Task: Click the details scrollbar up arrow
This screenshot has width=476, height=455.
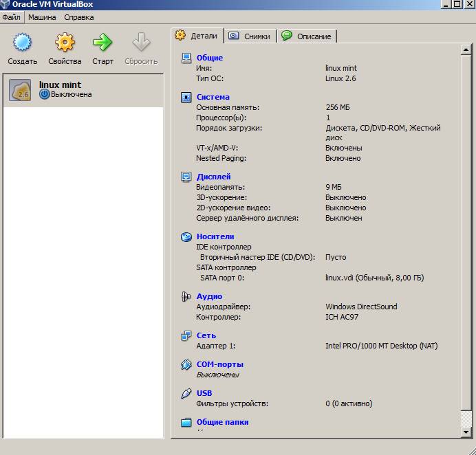Action: coord(466,49)
